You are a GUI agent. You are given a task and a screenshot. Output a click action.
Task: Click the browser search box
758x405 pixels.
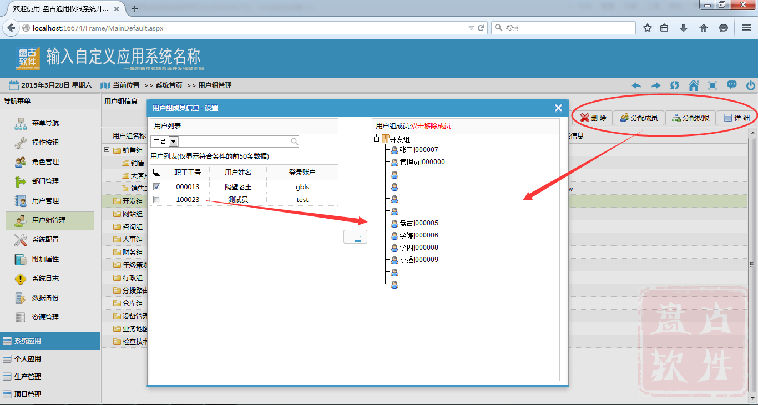563,28
